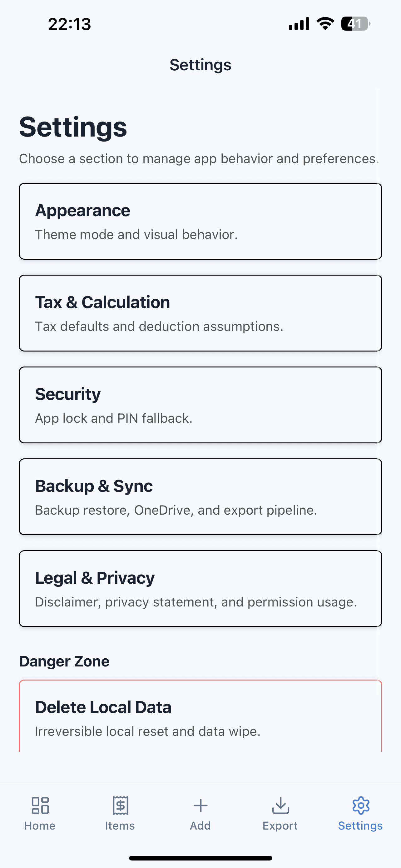
Task: Open Tax & Calculation settings
Action: point(200,313)
